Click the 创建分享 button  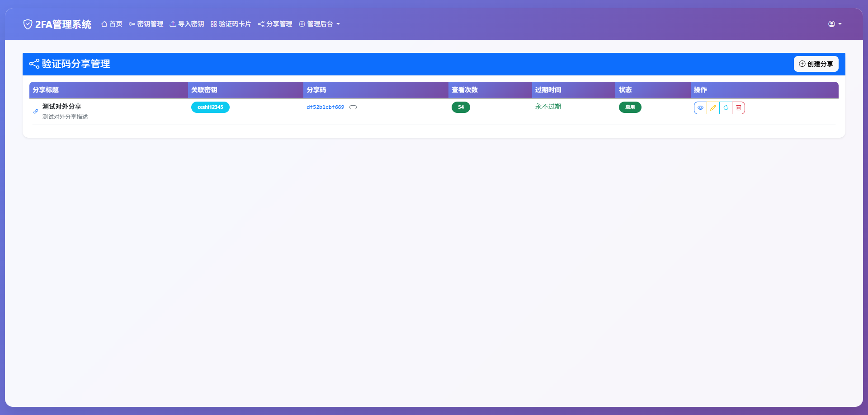point(816,64)
